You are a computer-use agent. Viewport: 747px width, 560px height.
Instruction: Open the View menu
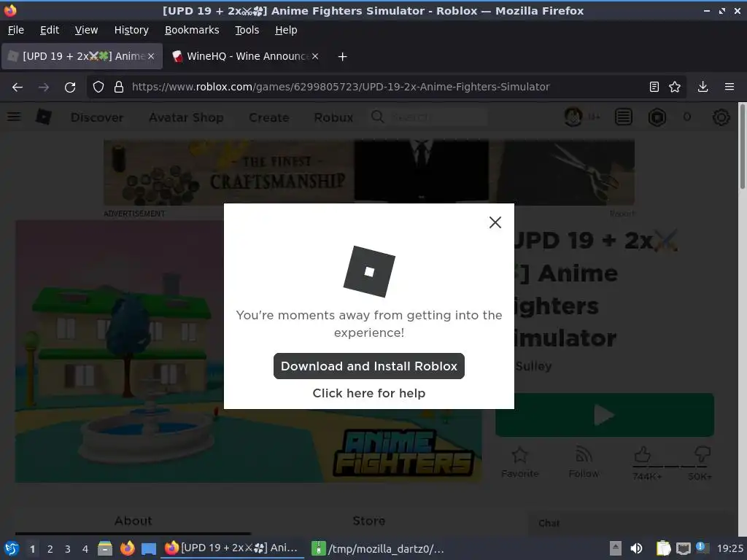(x=86, y=30)
